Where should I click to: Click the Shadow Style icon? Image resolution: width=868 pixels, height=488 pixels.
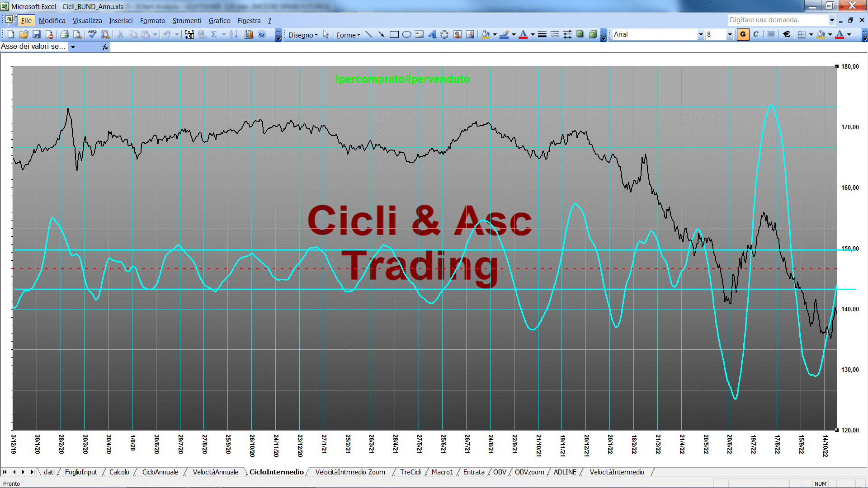point(580,34)
